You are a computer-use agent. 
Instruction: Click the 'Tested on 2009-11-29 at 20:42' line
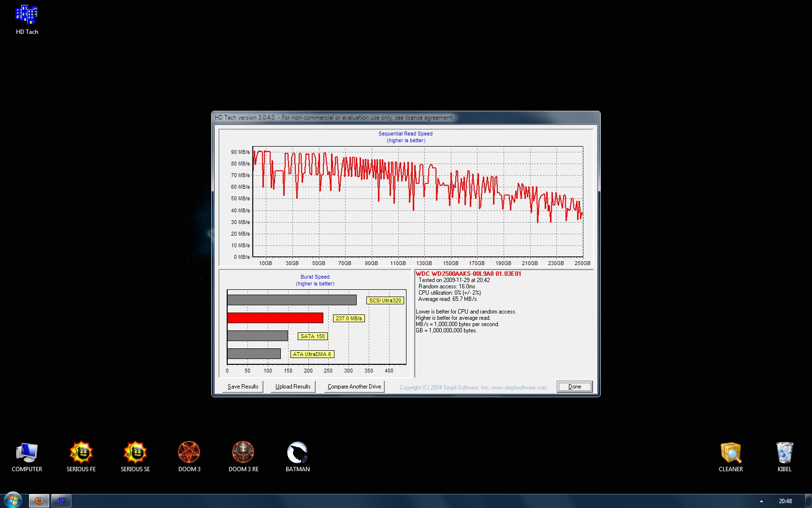[454, 280]
